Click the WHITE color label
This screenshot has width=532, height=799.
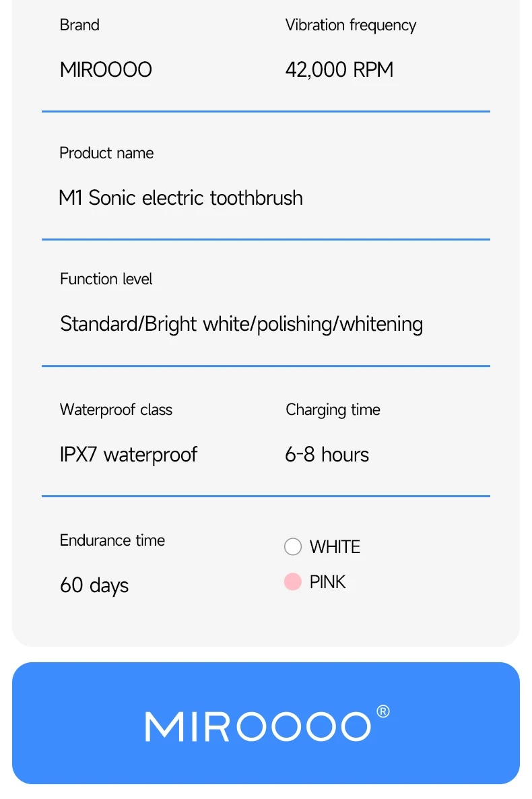click(x=335, y=547)
